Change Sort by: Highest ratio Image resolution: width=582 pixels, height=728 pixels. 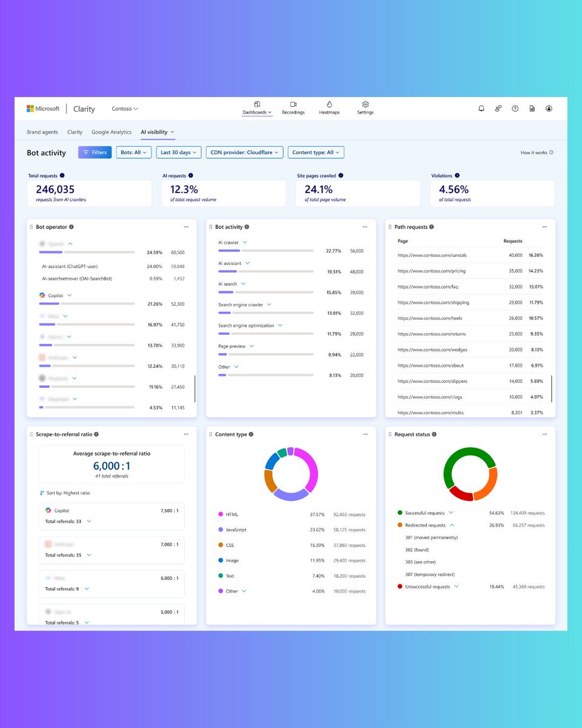click(x=64, y=493)
